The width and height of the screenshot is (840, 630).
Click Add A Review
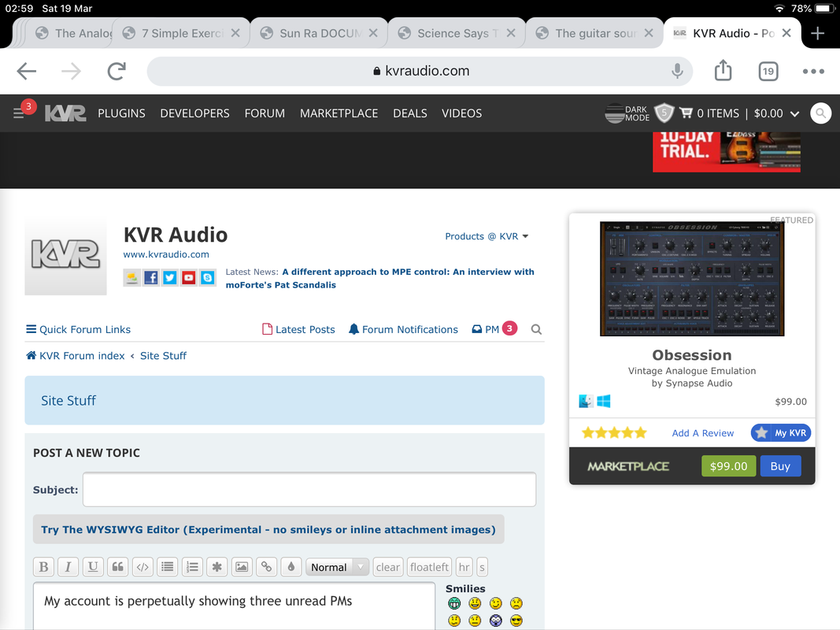(x=702, y=433)
